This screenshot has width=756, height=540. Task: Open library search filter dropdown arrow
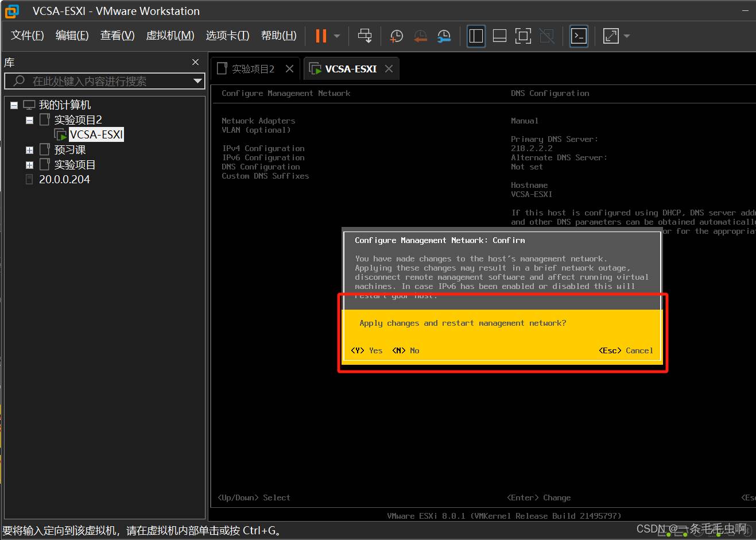(197, 81)
